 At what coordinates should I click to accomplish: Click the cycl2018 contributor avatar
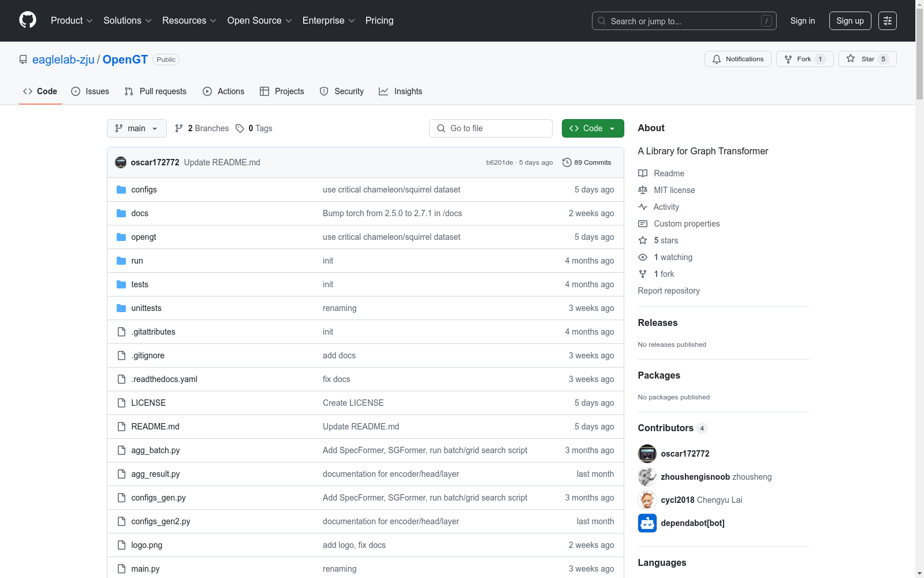point(647,500)
